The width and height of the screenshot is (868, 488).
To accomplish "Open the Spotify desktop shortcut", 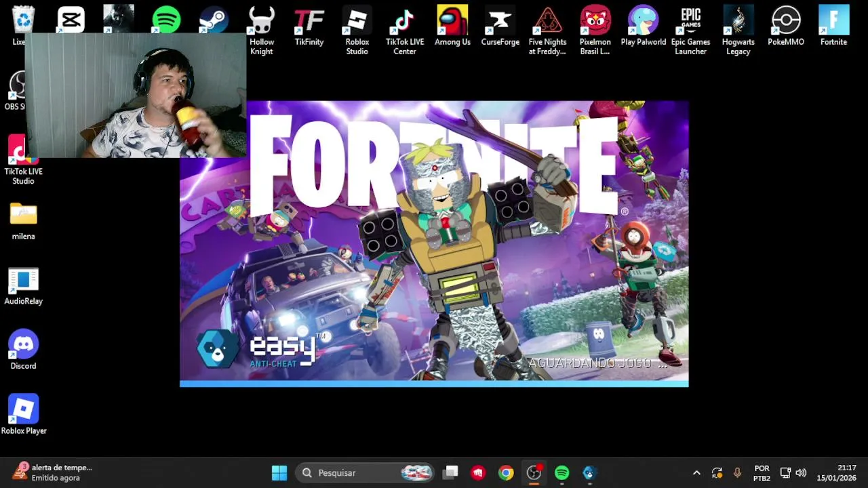I will pyautogui.click(x=166, y=19).
